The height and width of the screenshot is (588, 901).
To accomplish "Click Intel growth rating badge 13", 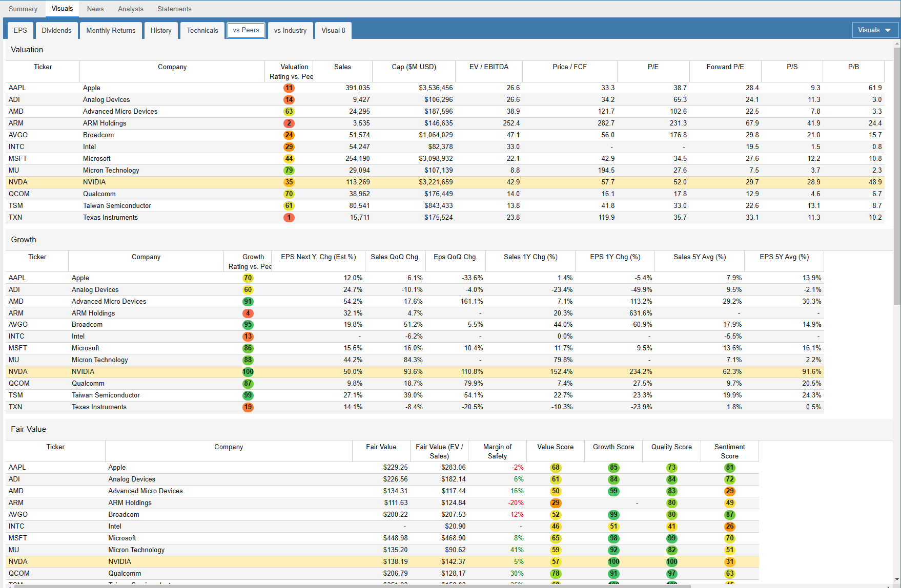I will point(248,337).
